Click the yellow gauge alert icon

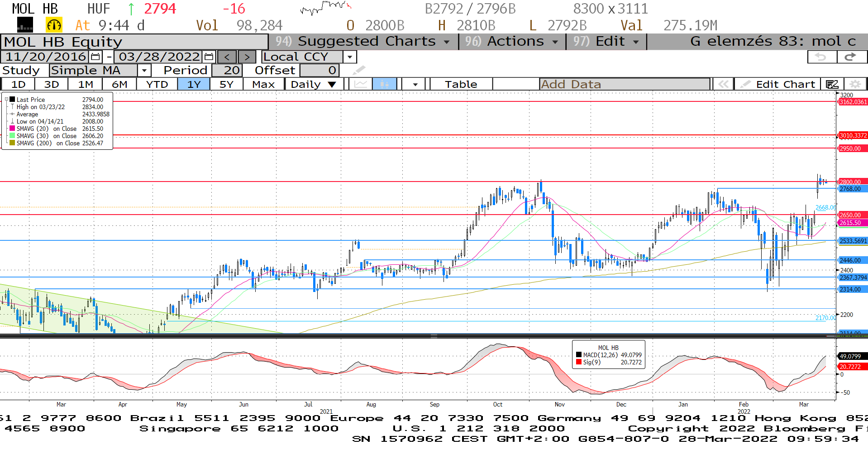[54, 25]
